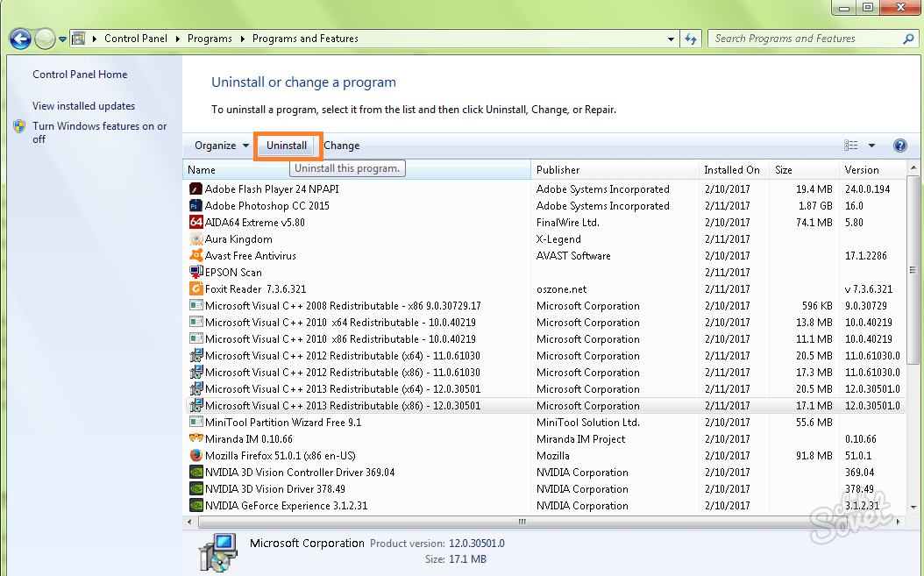Open Turn Windows features on or off
This screenshot has height=576, width=924.
(x=100, y=132)
